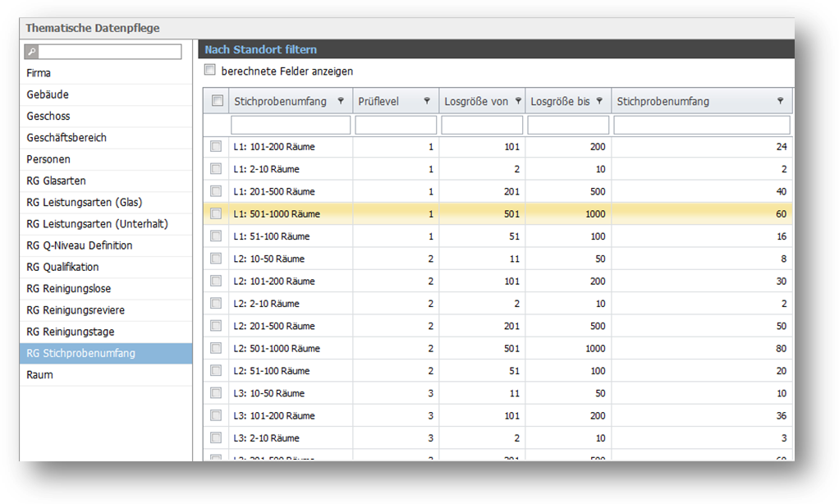This screenshot has width=839, height=504.
Task: Click sample size 80 in L2: 501-1000 row
Action: tap(782, 349)
